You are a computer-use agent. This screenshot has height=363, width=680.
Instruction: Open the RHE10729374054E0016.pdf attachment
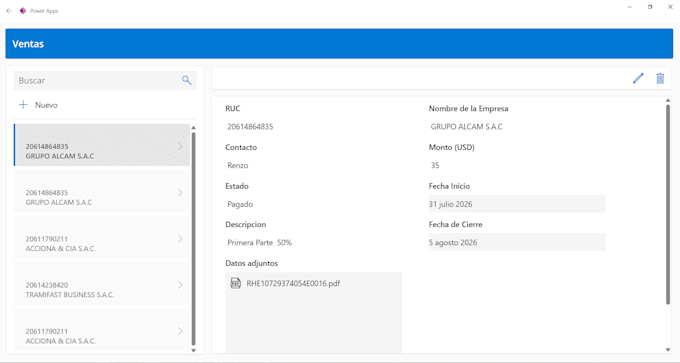pos(293,283)
